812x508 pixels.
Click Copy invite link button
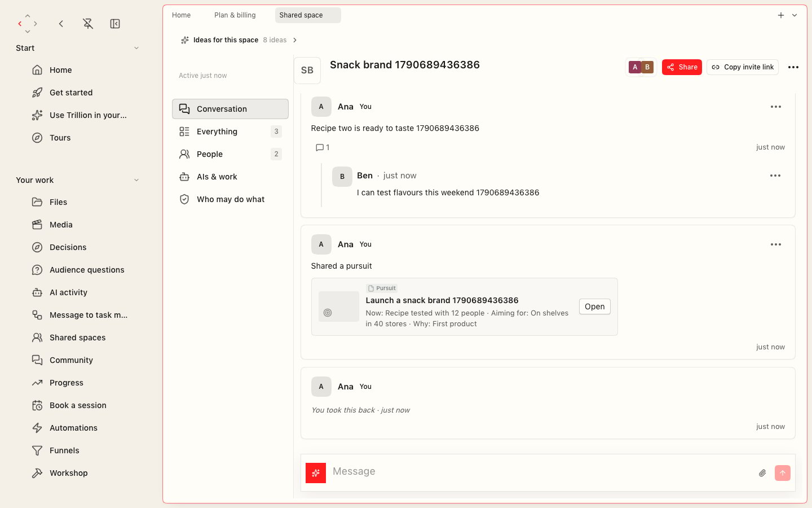743,67
